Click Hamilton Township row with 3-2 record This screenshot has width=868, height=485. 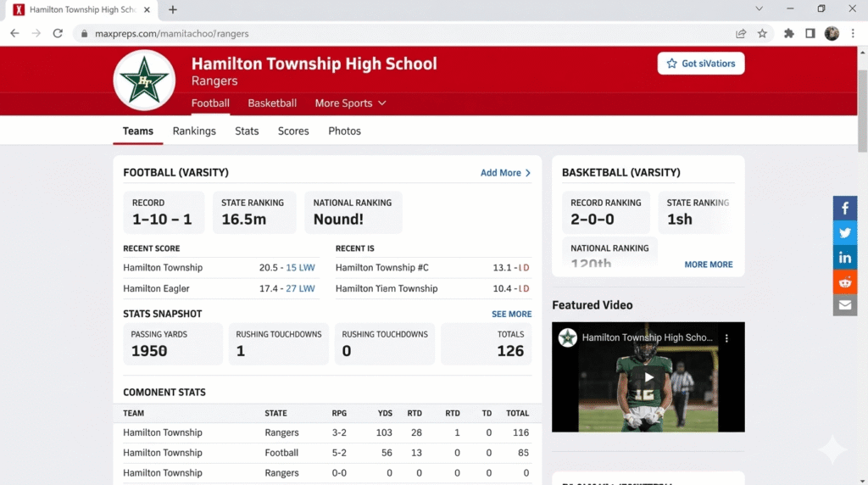(x=327, y=432)
